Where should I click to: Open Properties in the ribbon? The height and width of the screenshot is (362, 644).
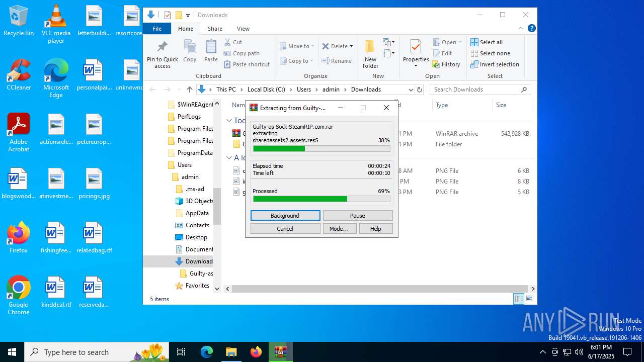pos(416,54)
